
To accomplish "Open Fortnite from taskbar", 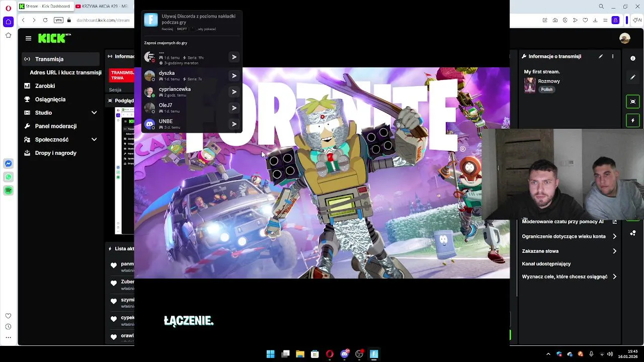I will click(x=374, y=354).
